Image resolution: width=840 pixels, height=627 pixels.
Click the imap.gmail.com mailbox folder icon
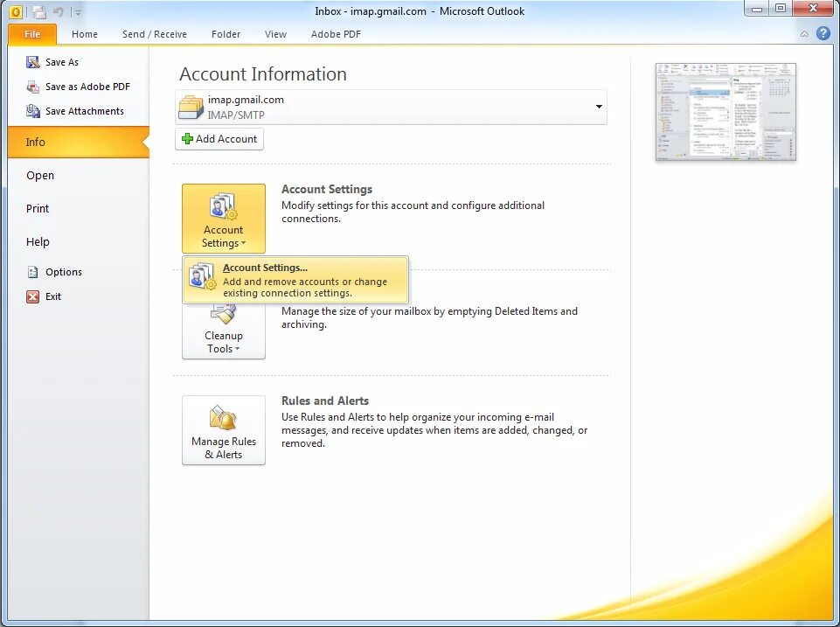click(191, 107)
